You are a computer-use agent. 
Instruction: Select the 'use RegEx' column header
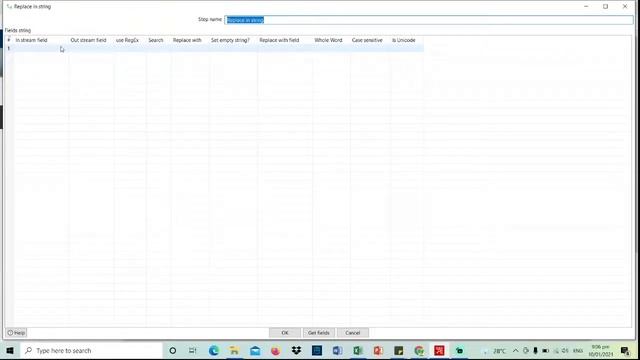click(x=127, y=40)
